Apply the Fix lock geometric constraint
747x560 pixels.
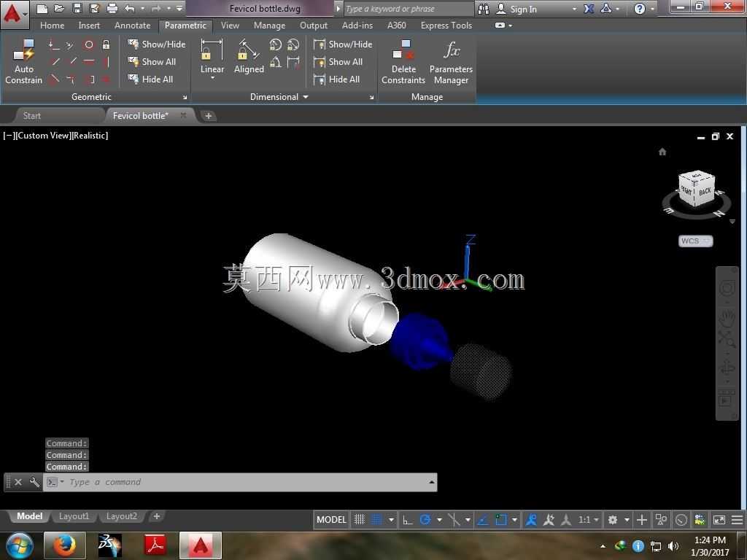click(107, 44)
